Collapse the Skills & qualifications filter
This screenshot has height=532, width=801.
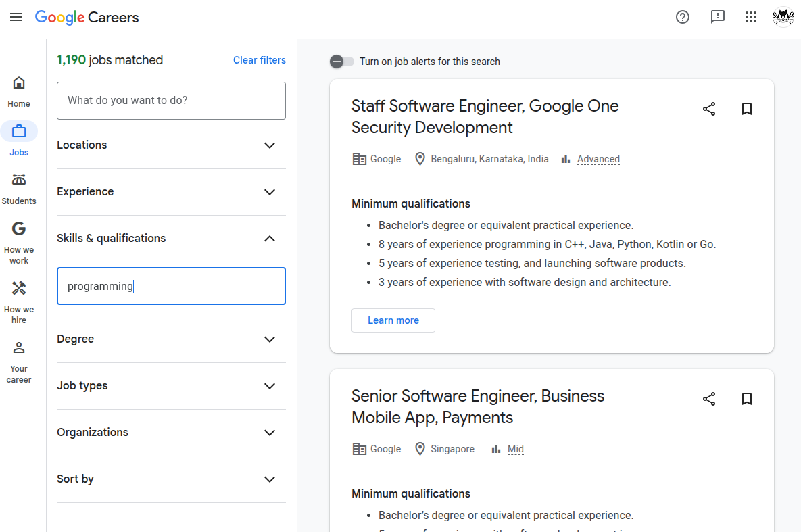point(171,238)
